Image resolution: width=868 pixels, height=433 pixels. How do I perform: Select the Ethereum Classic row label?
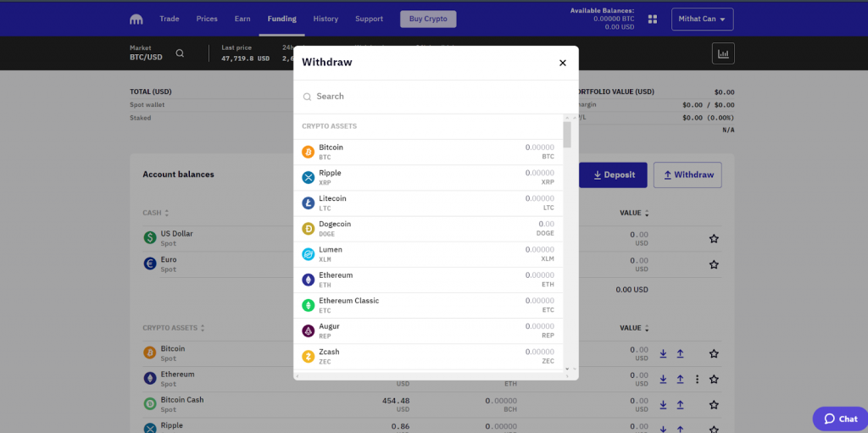pyautogui.click(x=348, y=301)
